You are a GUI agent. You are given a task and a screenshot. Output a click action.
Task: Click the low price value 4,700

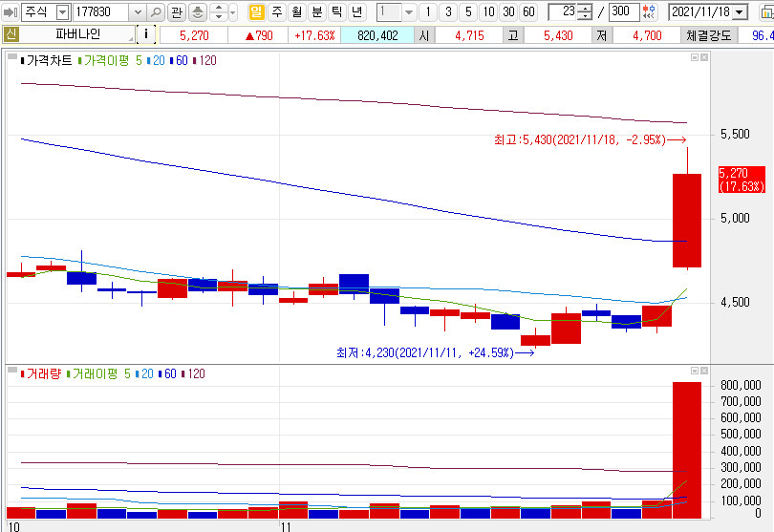click(647, 35)
